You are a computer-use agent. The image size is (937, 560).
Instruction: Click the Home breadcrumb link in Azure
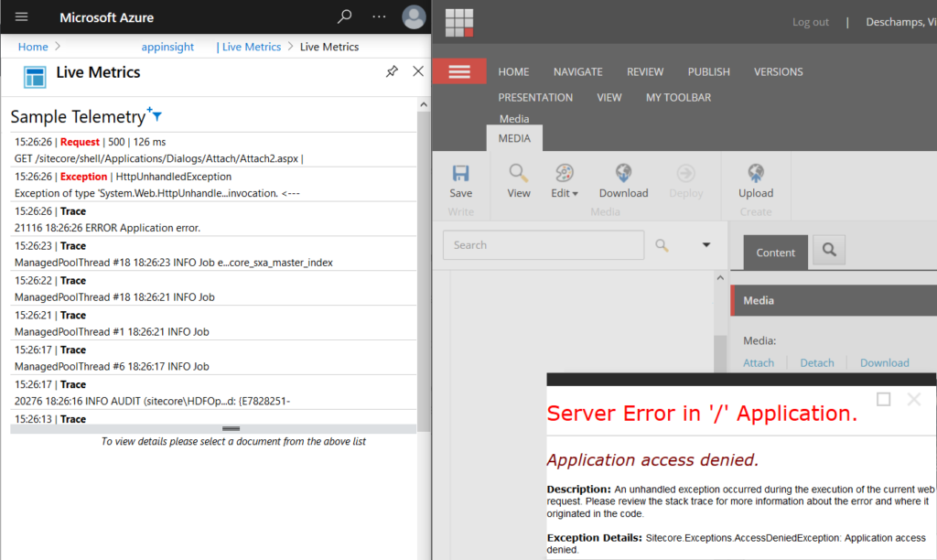pos(33,47)
